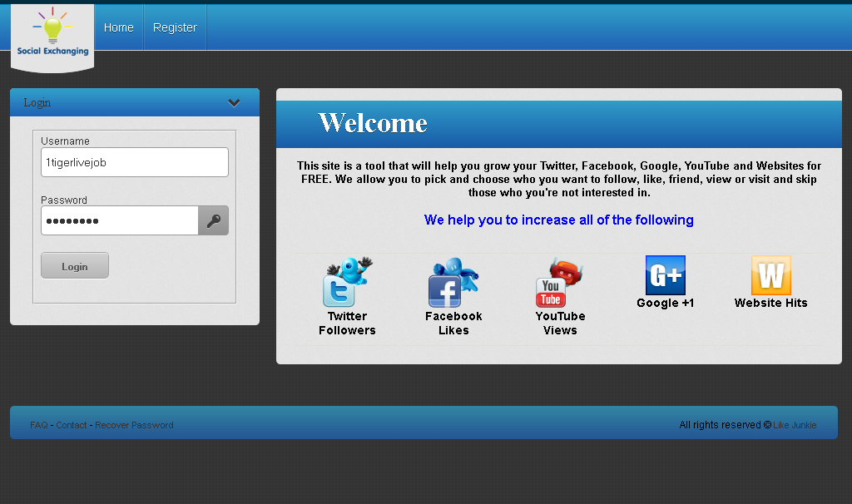Image resolution: width=852 pixels, height=504 pixels.
Task: Open the Register menu item
Action: (175, 27)
